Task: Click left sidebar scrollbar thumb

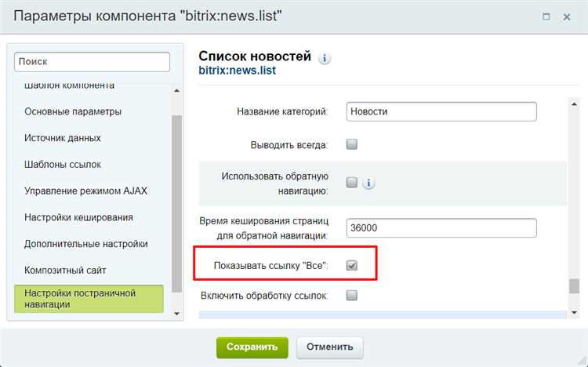Action: [176, 204]
